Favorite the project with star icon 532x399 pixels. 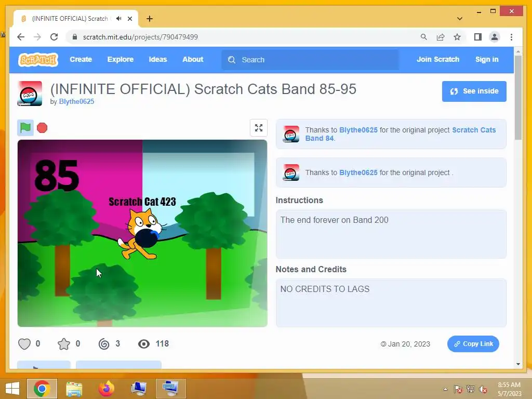coord(64,344)
